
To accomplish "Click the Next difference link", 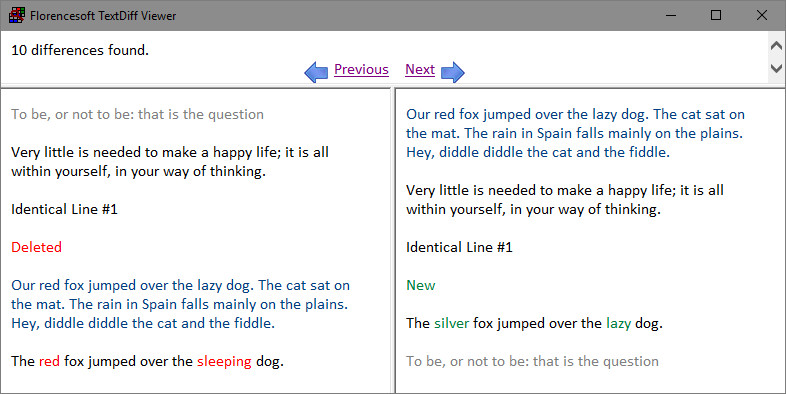I will pos(420,69).
